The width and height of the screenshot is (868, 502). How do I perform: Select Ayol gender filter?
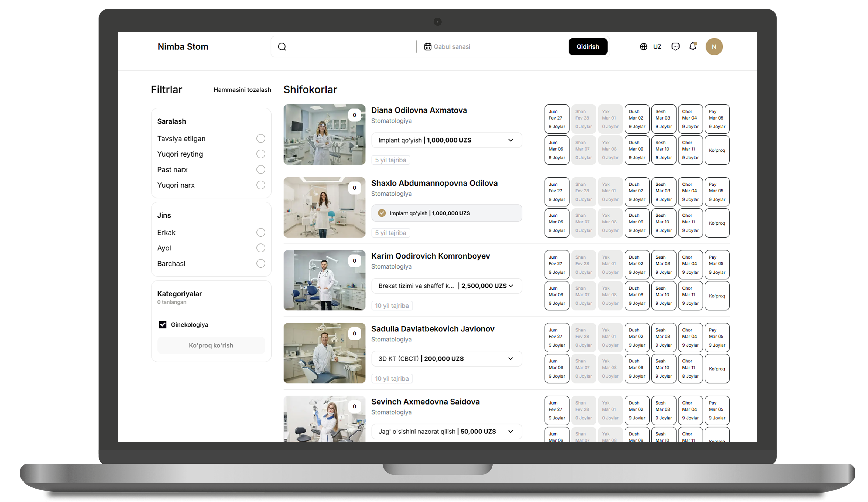260,248
